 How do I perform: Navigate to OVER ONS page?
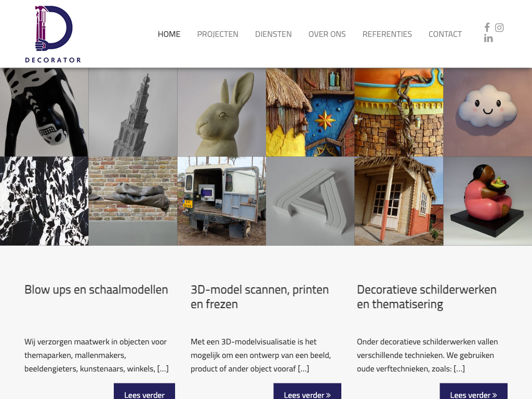(327, 34)
